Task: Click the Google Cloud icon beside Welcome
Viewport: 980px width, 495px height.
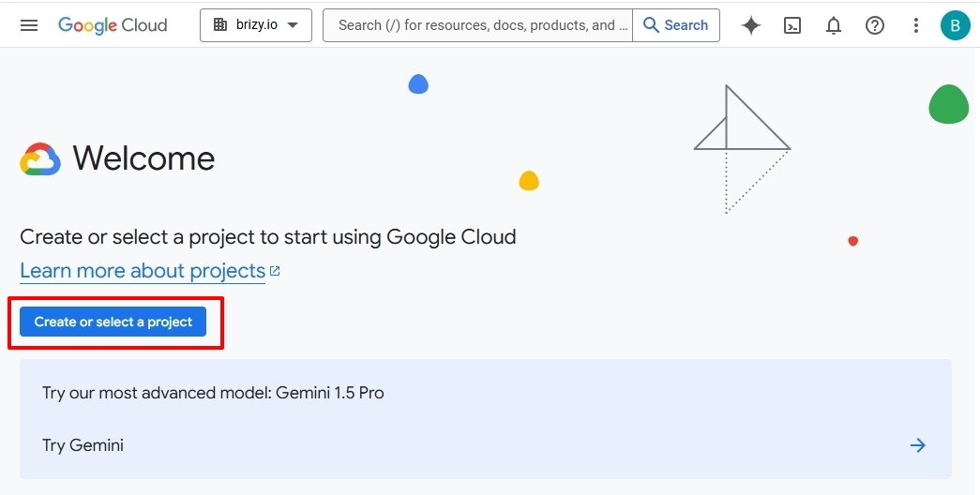Action: click(40, 158)
